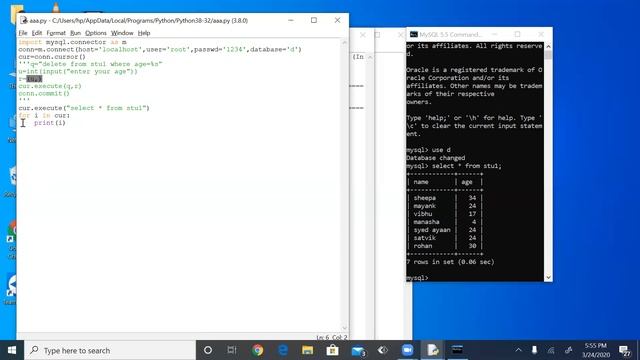
Task: Click the 'select * from stu1' execute line
Action: (x=84, y=108)
